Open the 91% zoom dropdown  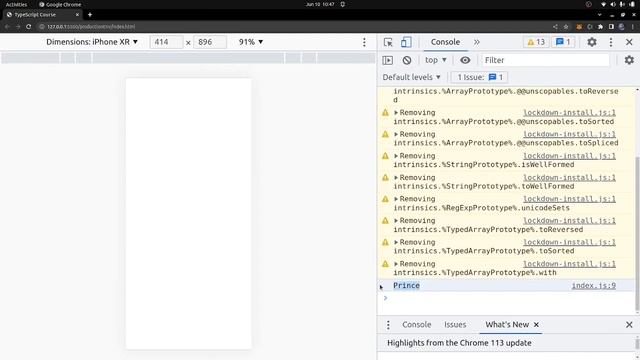[251, 42]
